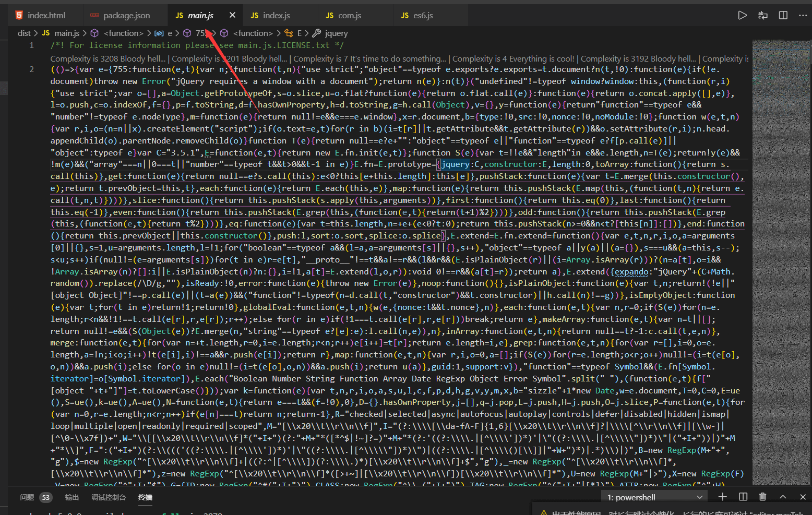The height and width of the screenshot is (515, 812).
Task: Split the terminal panel
Action: (x=743, y=497)
